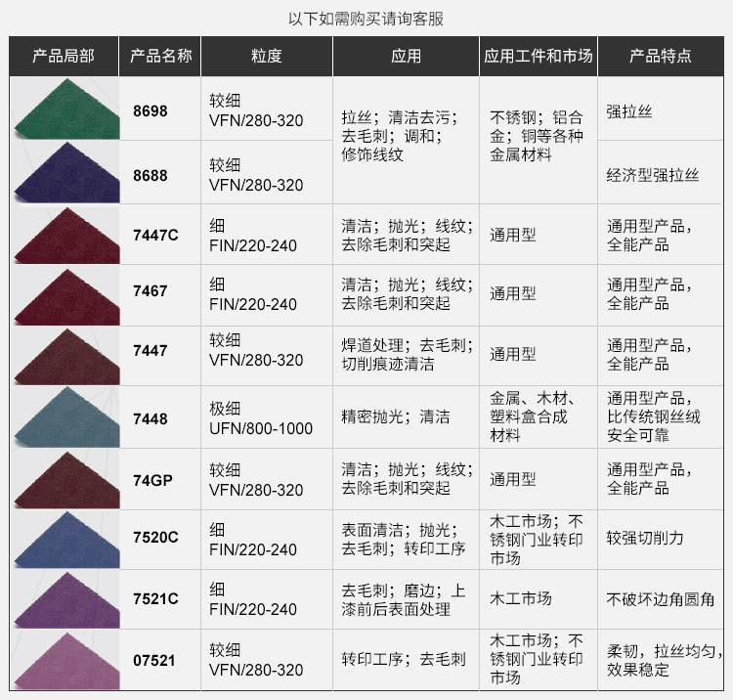Open the 7467 product sample image

(65, 296)
